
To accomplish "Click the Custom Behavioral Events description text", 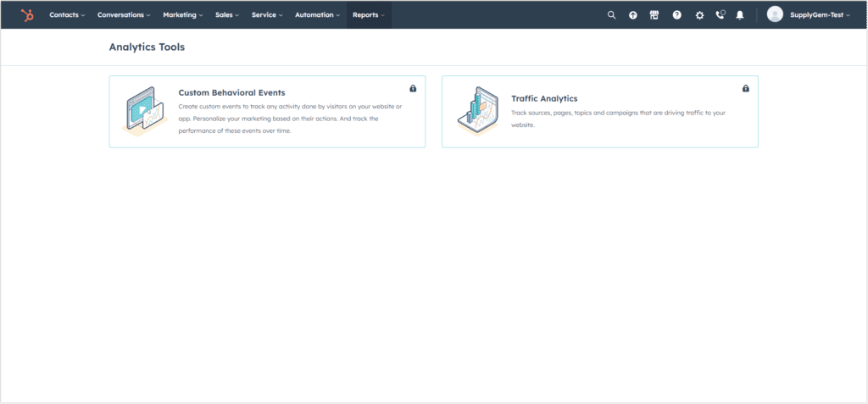I will coord(290,119).
